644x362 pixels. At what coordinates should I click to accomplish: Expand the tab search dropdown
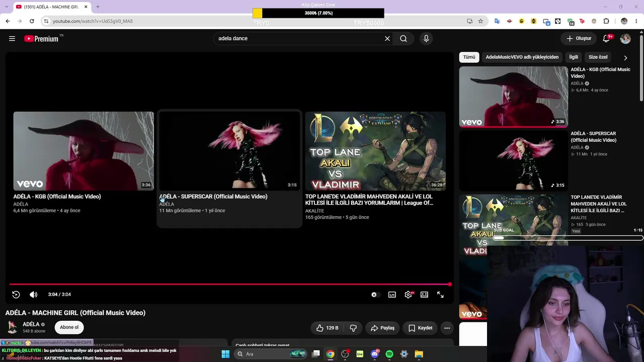pyautogui.click(x=7, y=7)
